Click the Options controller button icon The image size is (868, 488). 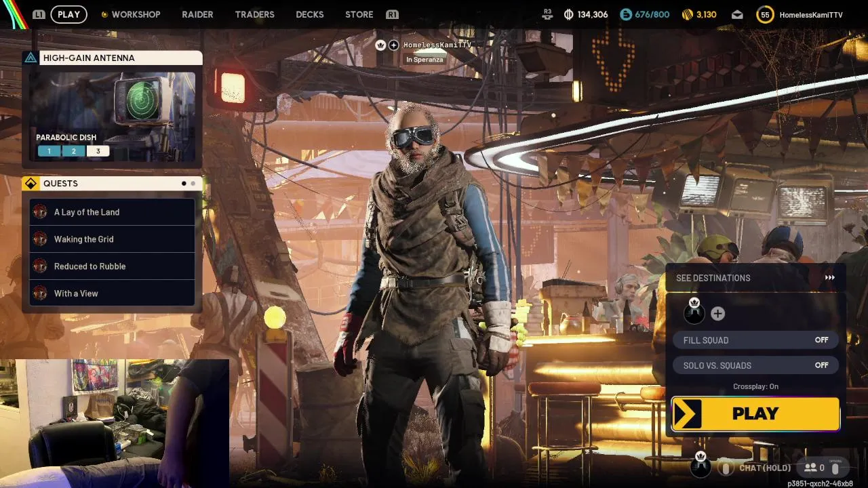(835, 467)
